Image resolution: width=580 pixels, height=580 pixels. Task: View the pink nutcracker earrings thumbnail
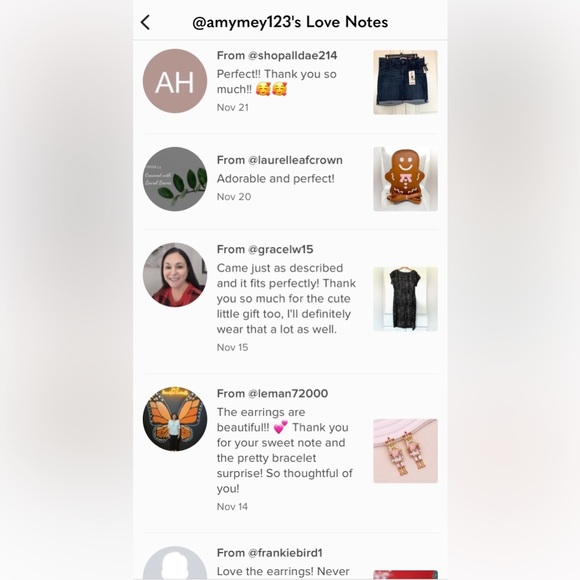point(405,451)
